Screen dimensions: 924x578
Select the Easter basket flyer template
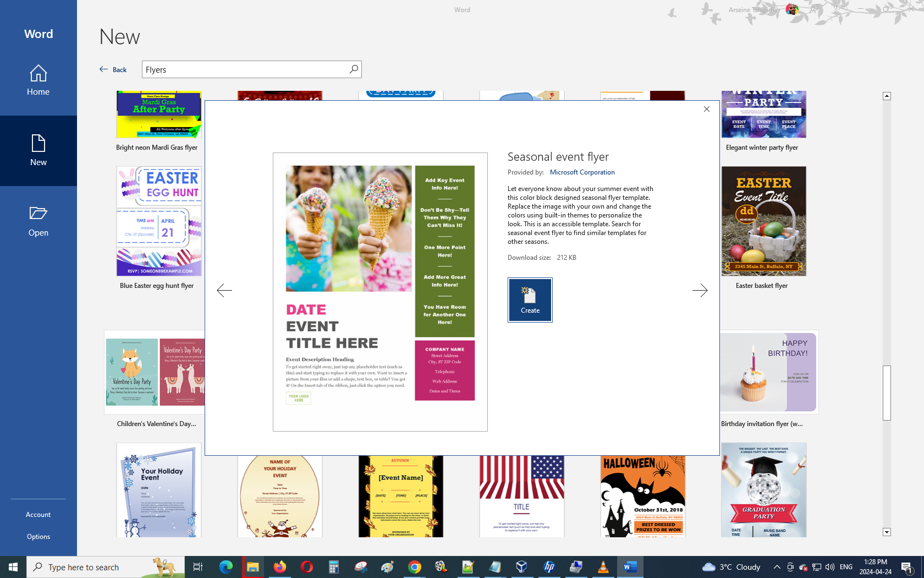pos(763,221)
